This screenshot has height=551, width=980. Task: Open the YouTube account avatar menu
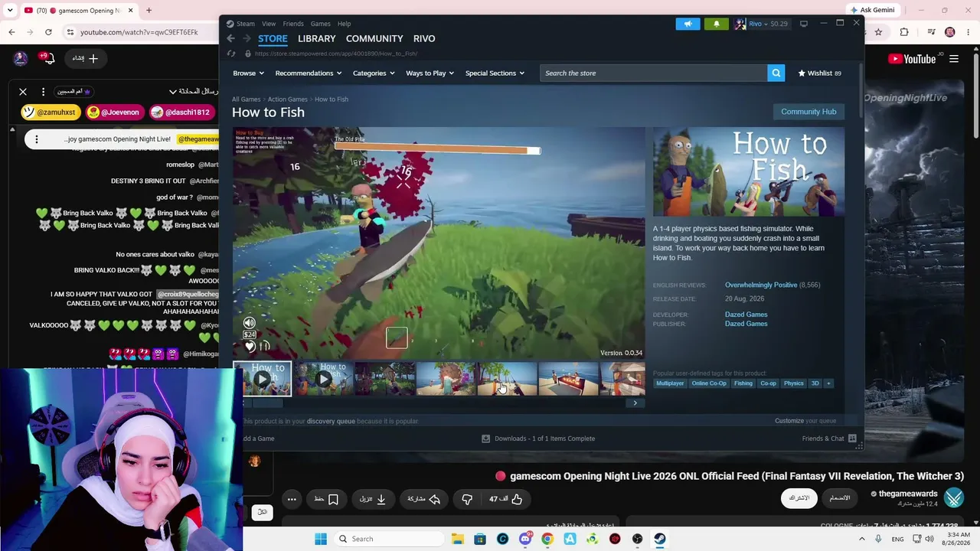point(21,58)
